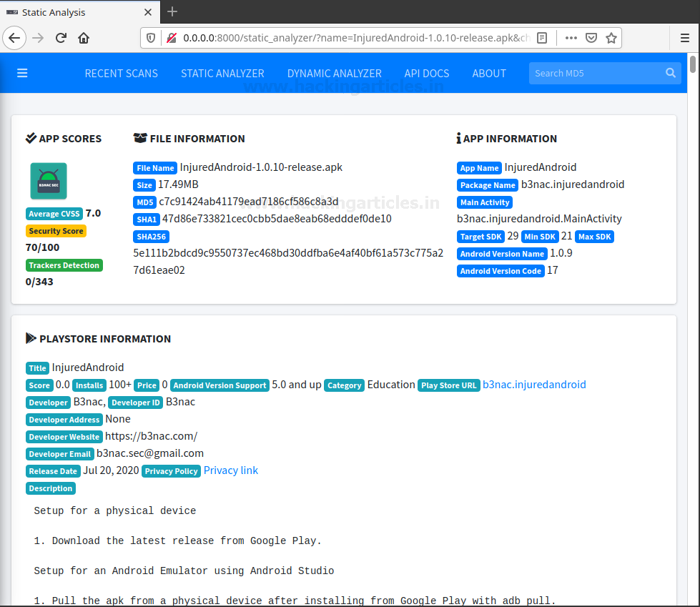This screenshot has height=607, width=700.
Task: Open page actions three-dots menu
Action: (x=571, y=38)
